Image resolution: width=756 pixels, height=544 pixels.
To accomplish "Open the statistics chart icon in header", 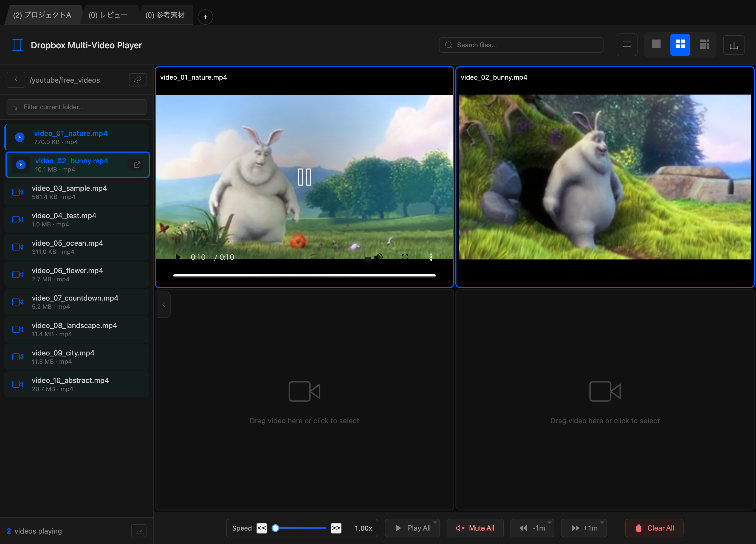I will click(x=734, y=45).
